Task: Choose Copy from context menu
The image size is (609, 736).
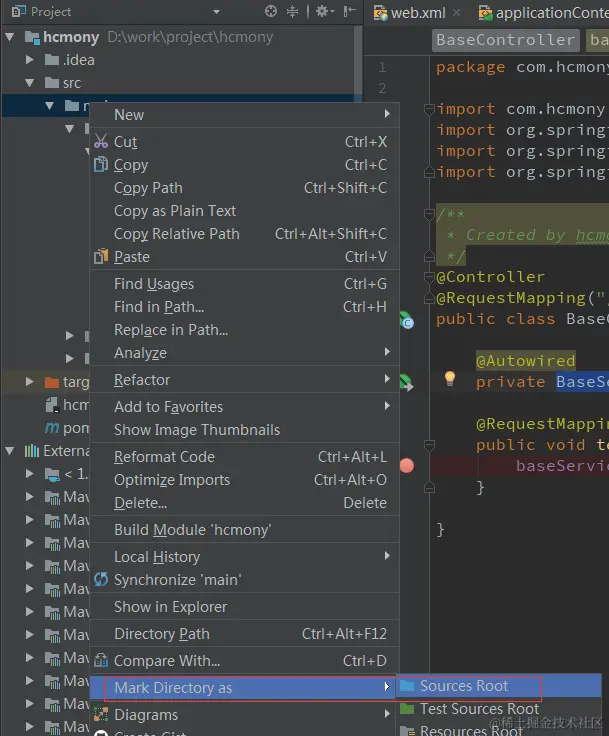Action: 245,165
